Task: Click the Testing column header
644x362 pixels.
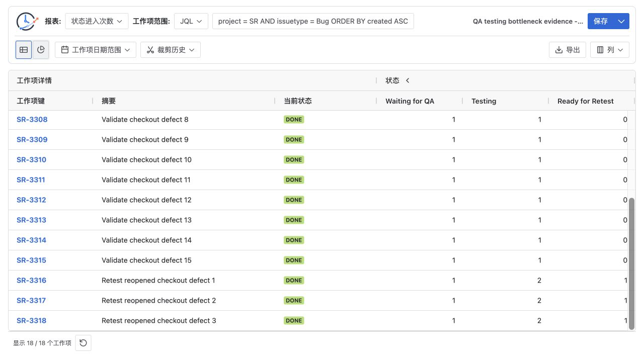Action: tap(484, 101)
